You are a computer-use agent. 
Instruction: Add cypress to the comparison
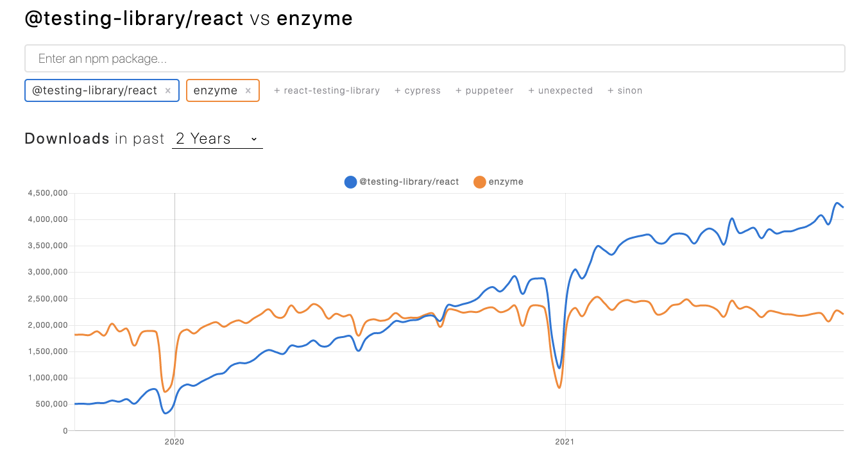(x=418, y=90)
